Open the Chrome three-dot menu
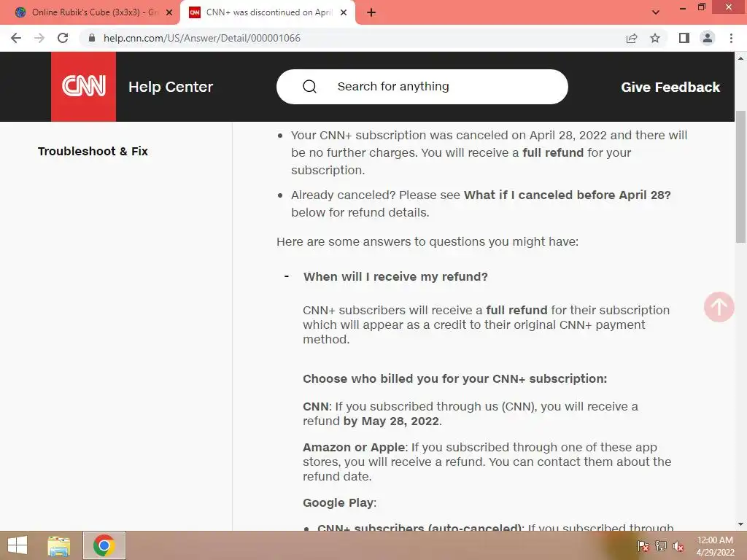The width and height of the screenshot is (747, 560). (731, 38)
